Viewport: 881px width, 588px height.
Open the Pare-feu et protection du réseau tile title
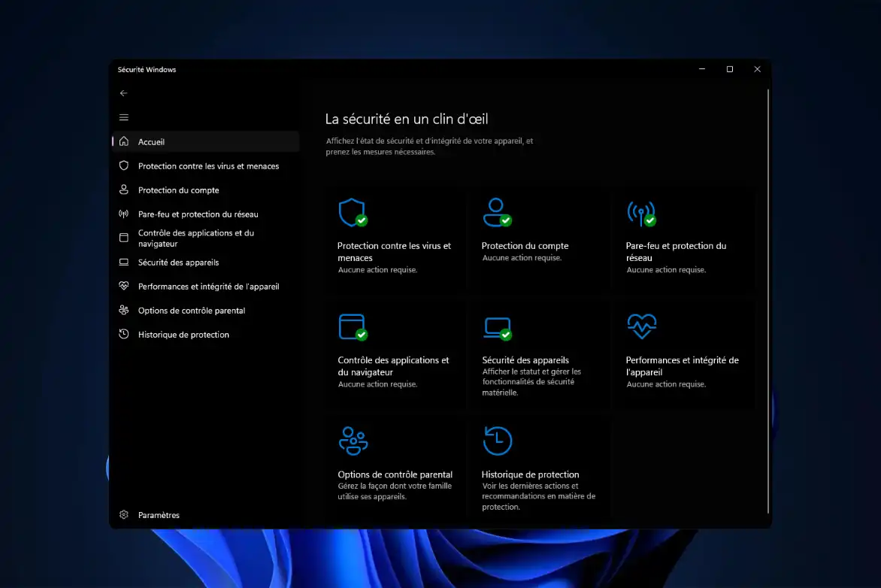point(676,252)
